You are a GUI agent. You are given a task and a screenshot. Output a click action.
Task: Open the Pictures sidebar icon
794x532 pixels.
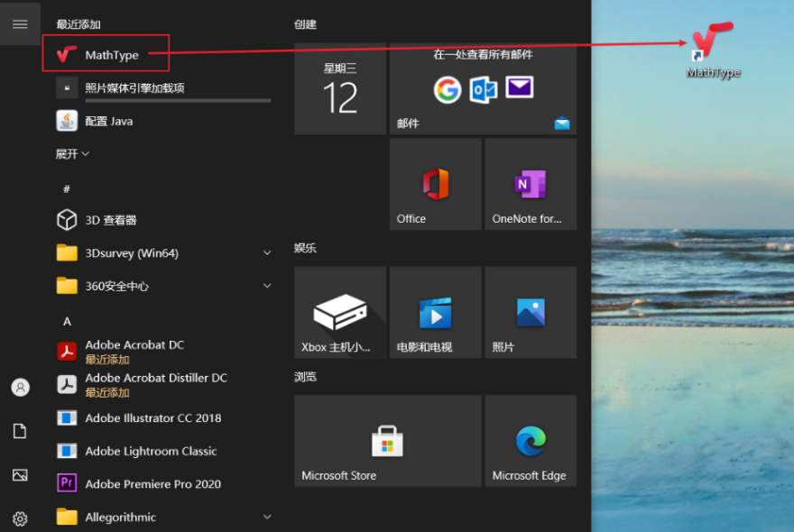(x=20, y=475)
